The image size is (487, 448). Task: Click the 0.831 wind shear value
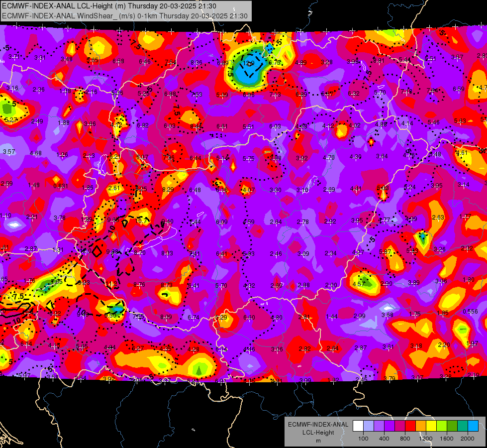click(x=61, y=186)
